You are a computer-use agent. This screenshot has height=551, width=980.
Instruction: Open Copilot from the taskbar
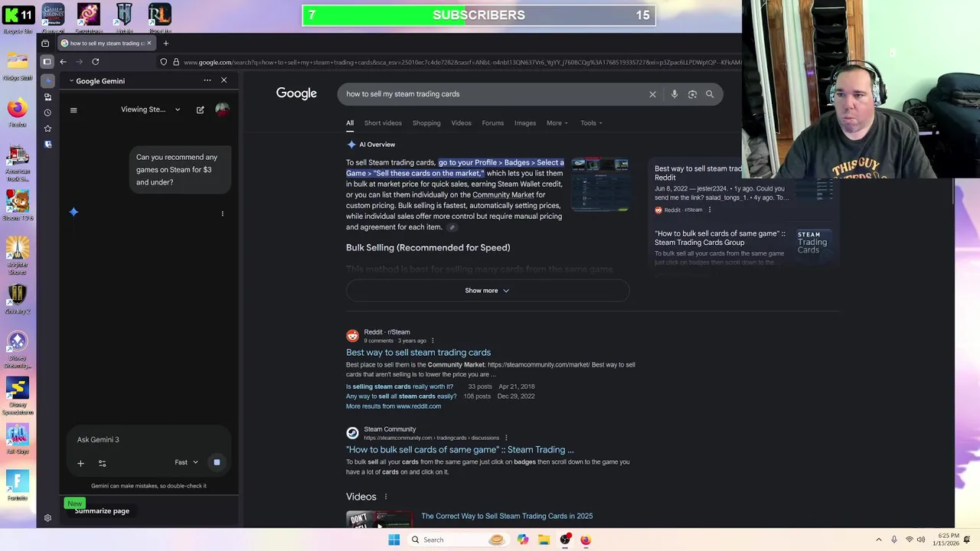point(522,540)
